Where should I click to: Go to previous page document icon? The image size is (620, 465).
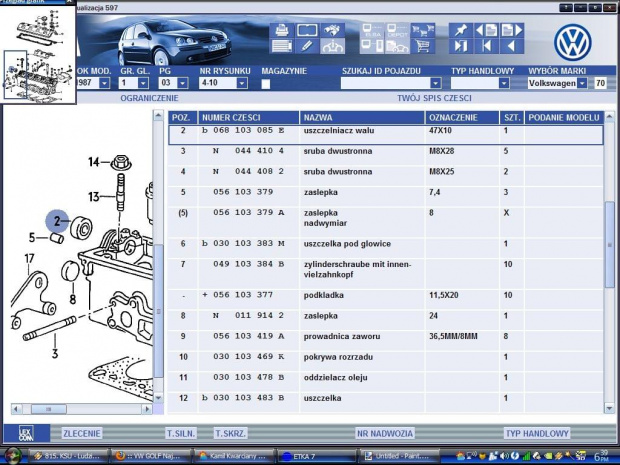[486, 30]
